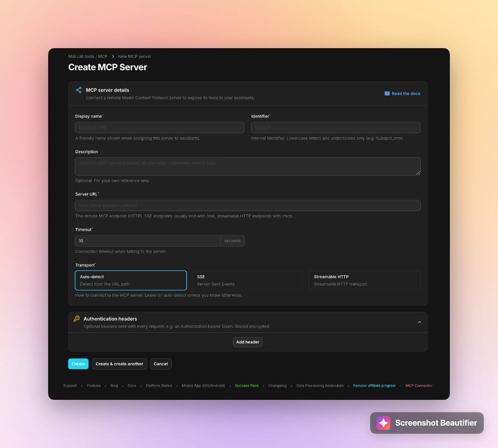This screenshot has height=448, width=498.
Task: Click into the Description text area
Action: pyautogui.click(x=248, y=166)
